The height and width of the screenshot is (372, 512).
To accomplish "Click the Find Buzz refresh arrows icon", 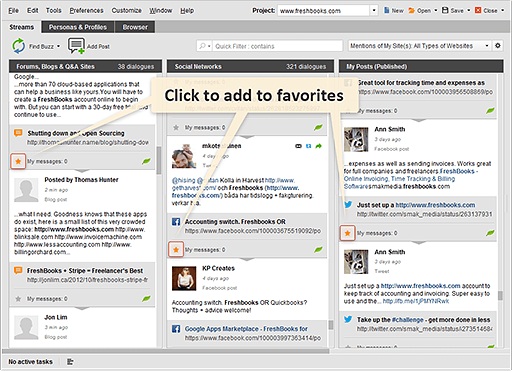I will tap(19, 46).
